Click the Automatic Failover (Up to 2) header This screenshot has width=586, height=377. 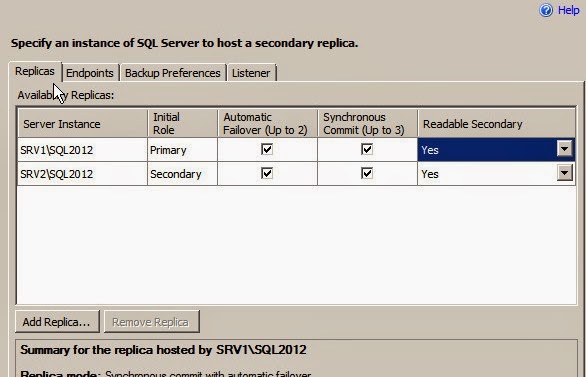267,124
